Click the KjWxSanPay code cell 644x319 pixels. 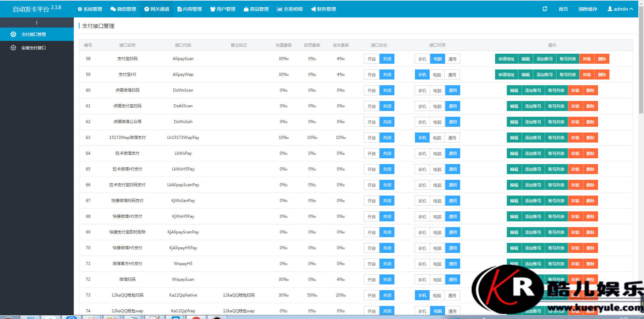tap(183, 201)
